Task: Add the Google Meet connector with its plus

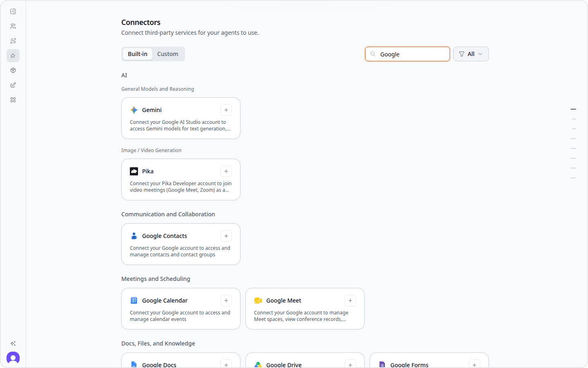Action: click(x=350, y=301)
